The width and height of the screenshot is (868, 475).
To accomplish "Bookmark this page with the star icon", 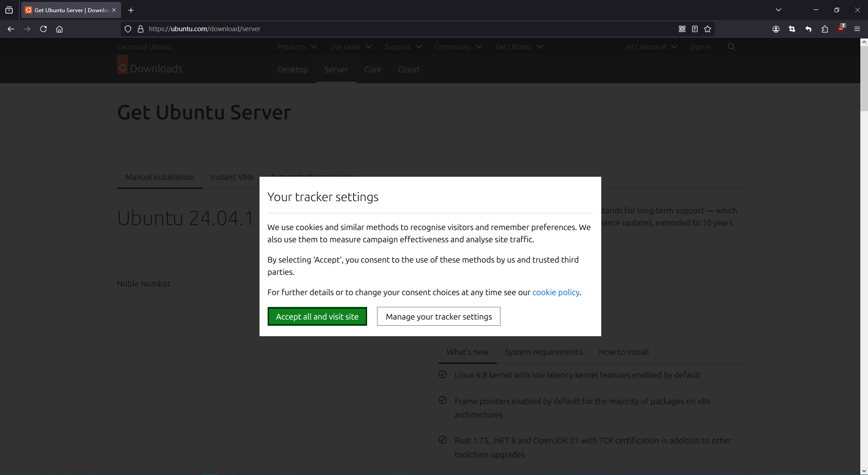I will (708, 29).
